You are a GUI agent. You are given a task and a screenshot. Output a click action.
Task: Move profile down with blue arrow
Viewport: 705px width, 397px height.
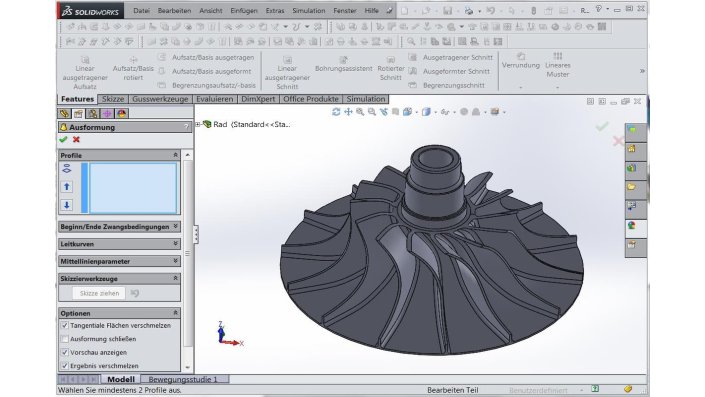coord(67,205)
